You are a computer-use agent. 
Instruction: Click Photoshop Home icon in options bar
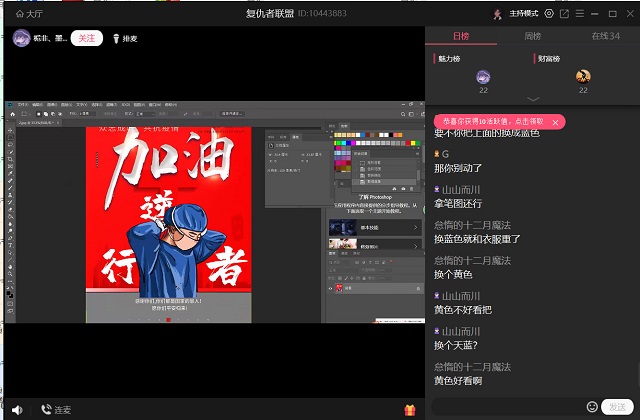(12, 114)
